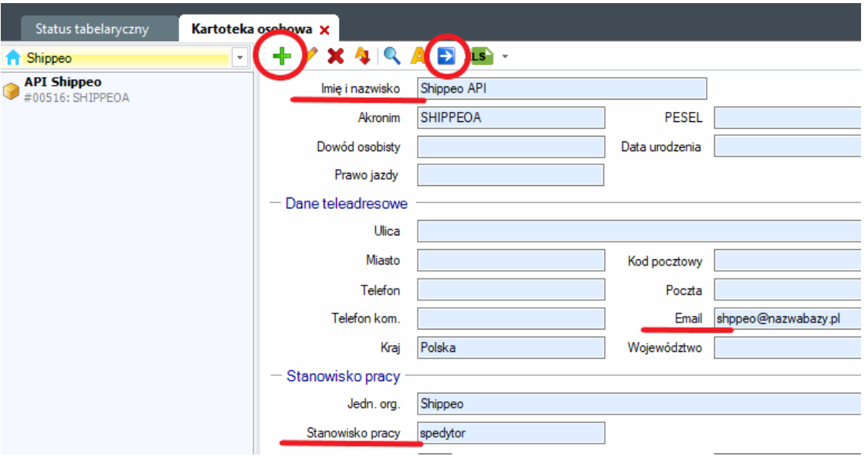Open the toolbar overflow dropdown arrow

click(505, 56)
